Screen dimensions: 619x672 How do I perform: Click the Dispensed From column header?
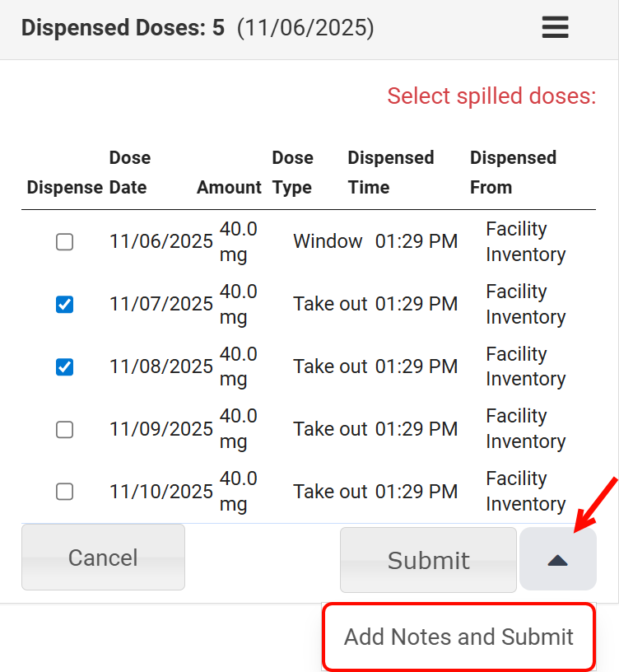pyautogui.click(x=513, y=172)
